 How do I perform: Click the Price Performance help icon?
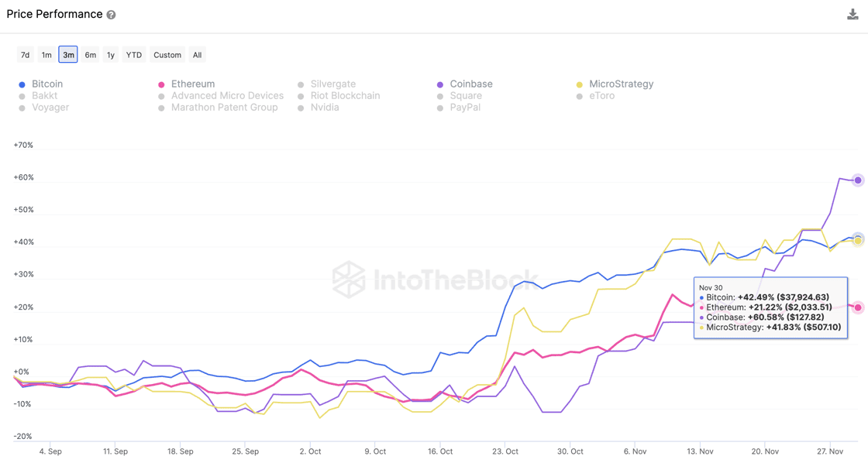112,15
